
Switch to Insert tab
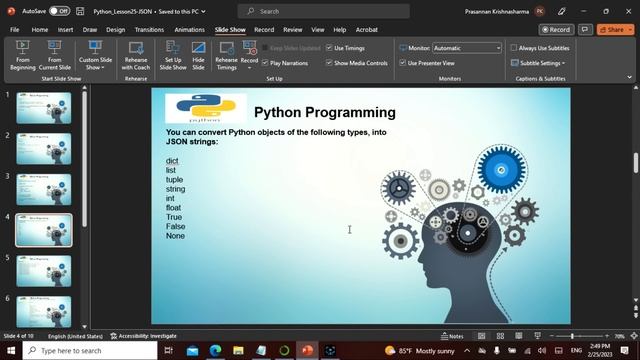click(x=65, y=30)
